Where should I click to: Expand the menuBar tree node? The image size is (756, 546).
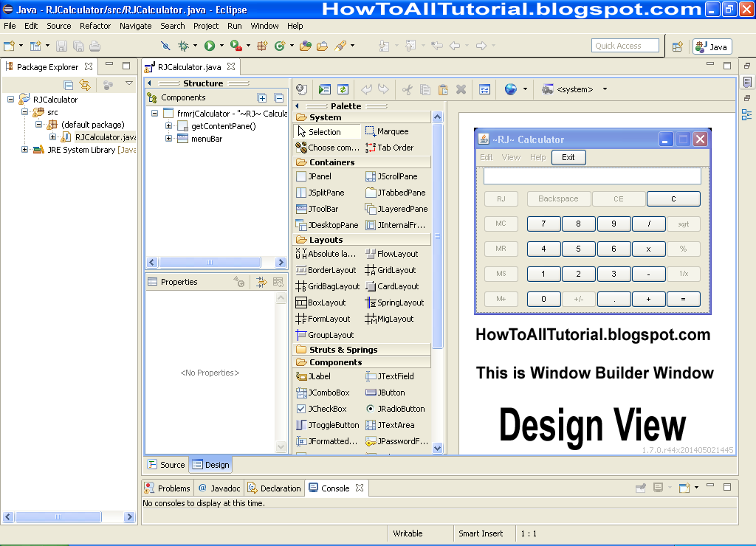pos(168,138)
